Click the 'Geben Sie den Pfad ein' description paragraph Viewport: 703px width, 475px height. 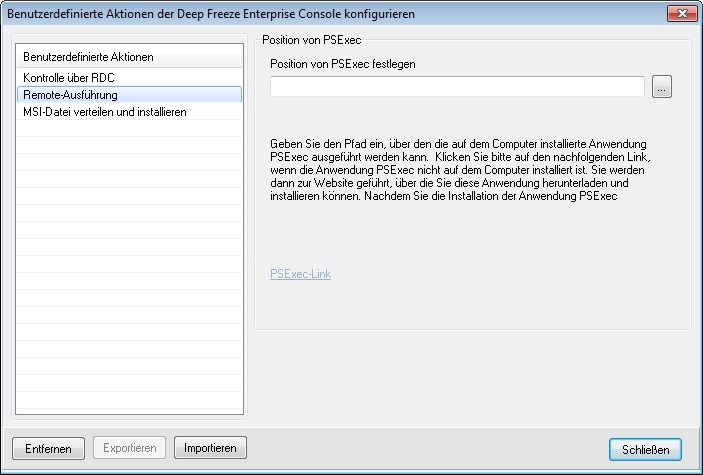(460, 170)
